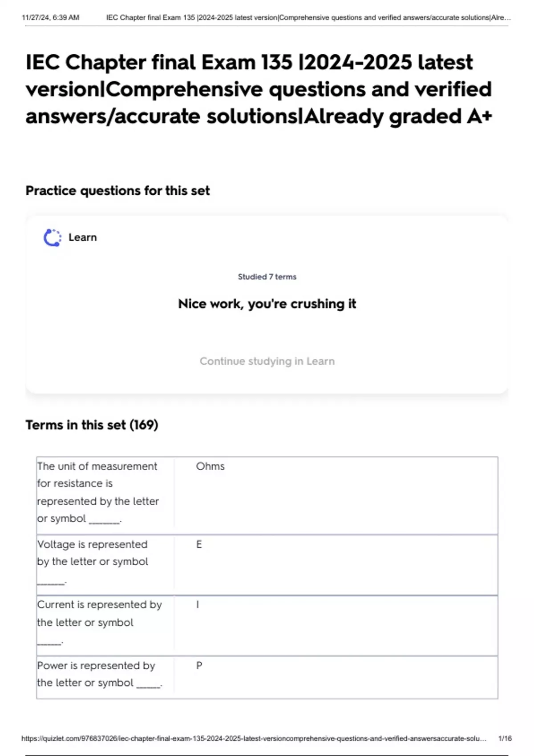Click Continue studying in Learn link

(267, 361)
